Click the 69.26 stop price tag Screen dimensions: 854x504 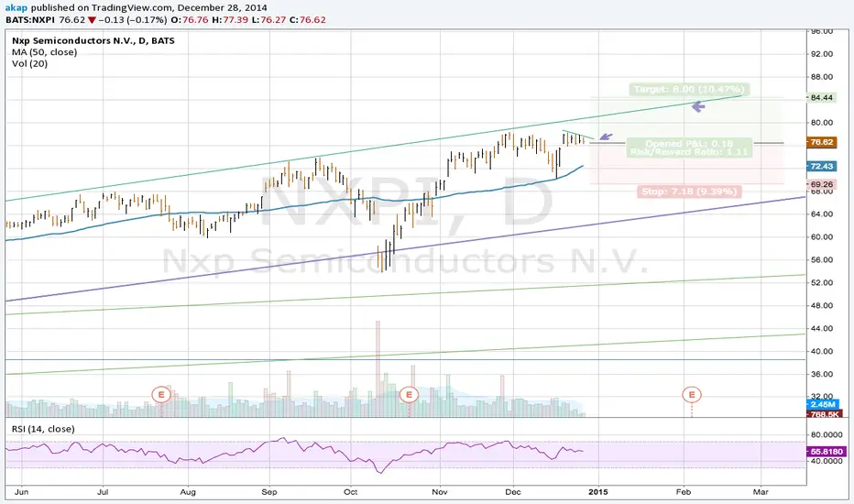[x=821, y=185]
